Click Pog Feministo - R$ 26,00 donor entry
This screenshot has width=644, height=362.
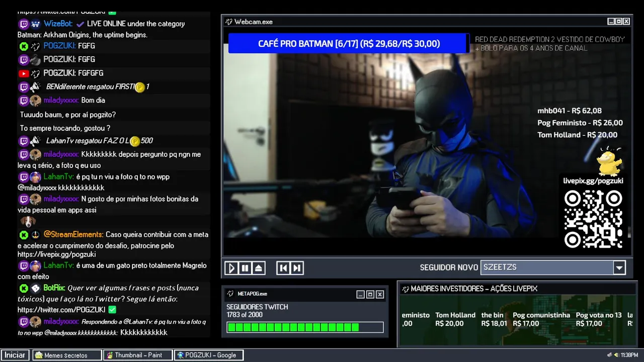click(580, 123)
